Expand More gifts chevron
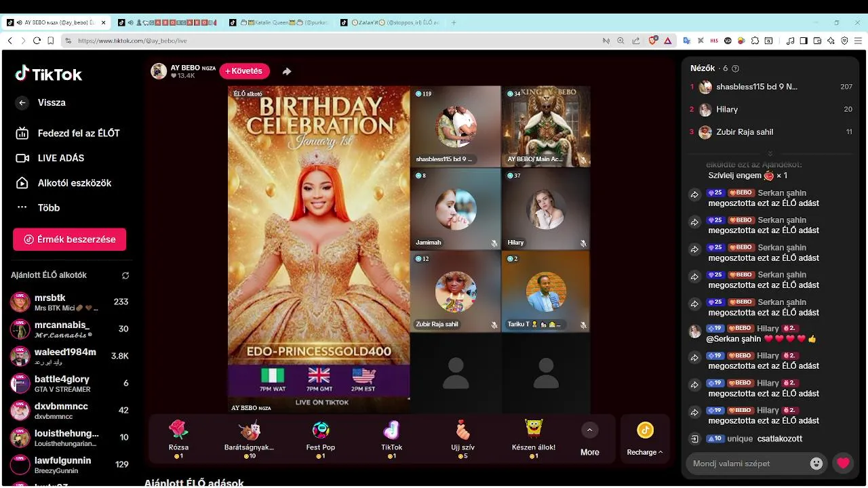 pos(589,430)
